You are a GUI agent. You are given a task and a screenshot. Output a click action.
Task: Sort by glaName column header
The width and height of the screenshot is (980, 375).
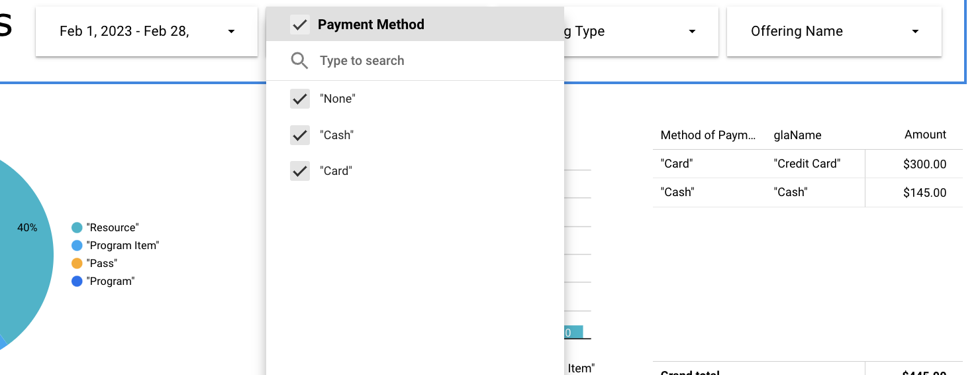[x=797, y=135]
